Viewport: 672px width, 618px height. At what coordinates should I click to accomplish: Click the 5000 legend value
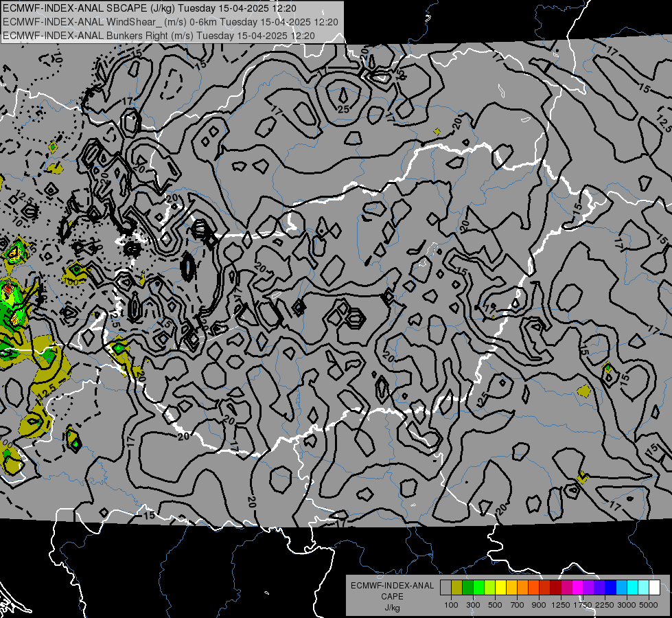click(649, 605)
